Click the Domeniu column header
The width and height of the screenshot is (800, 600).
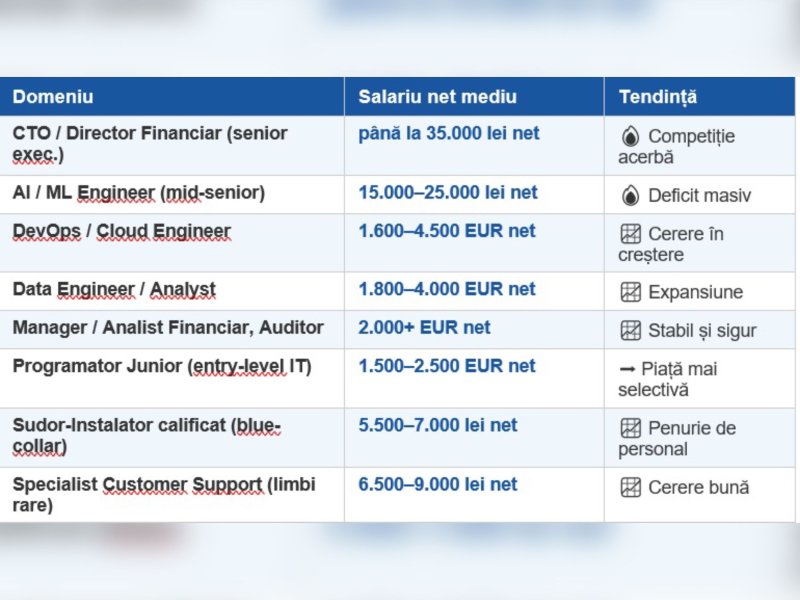[53, 97]
